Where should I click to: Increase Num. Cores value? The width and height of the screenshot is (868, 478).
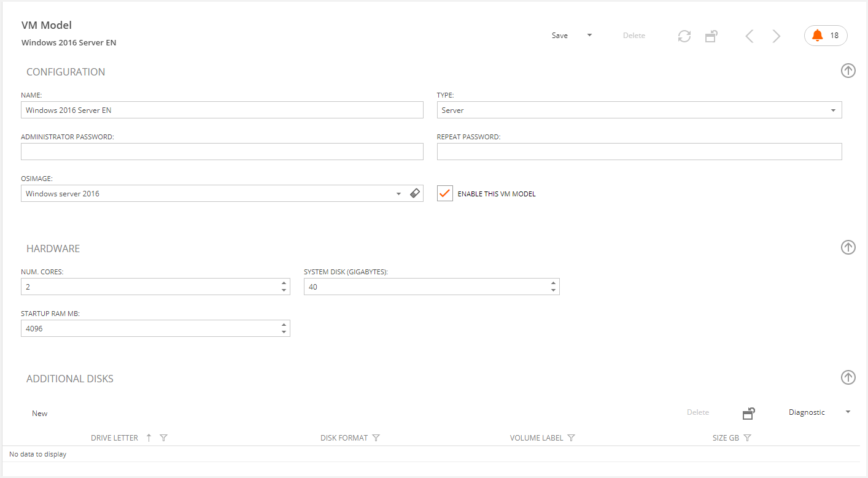pos(284,283)
